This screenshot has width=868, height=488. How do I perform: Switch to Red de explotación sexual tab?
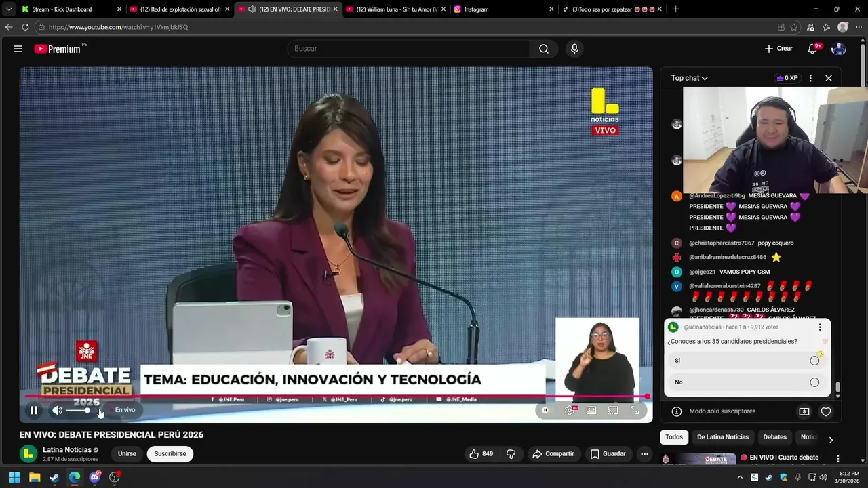(x=180, y=9)
